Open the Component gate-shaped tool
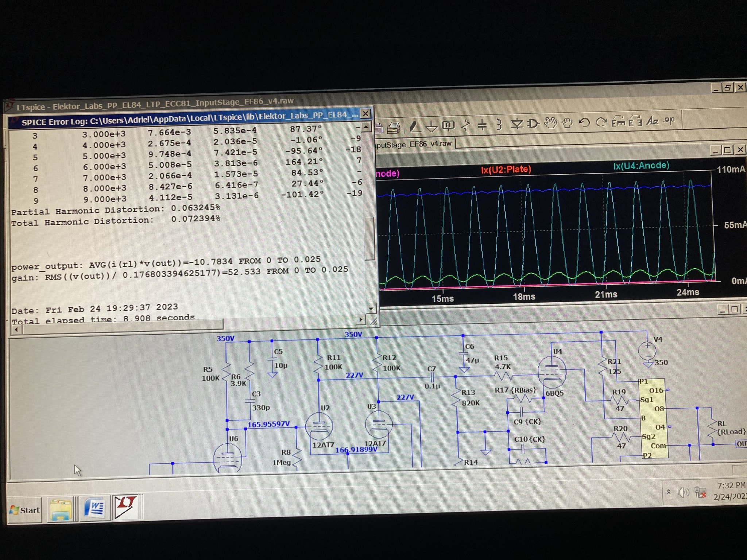 tap(533, 124)
